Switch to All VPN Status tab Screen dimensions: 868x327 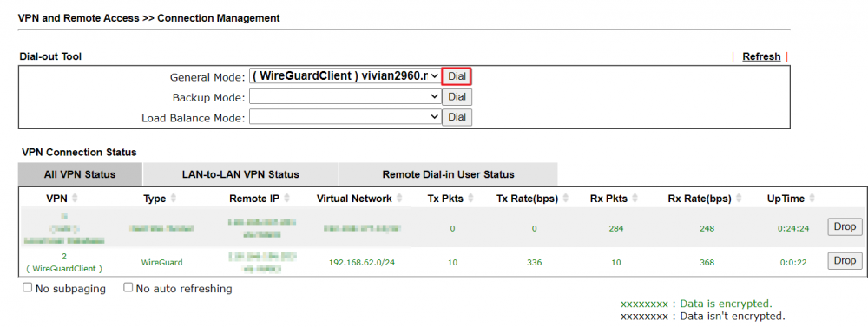click(80, 174)
